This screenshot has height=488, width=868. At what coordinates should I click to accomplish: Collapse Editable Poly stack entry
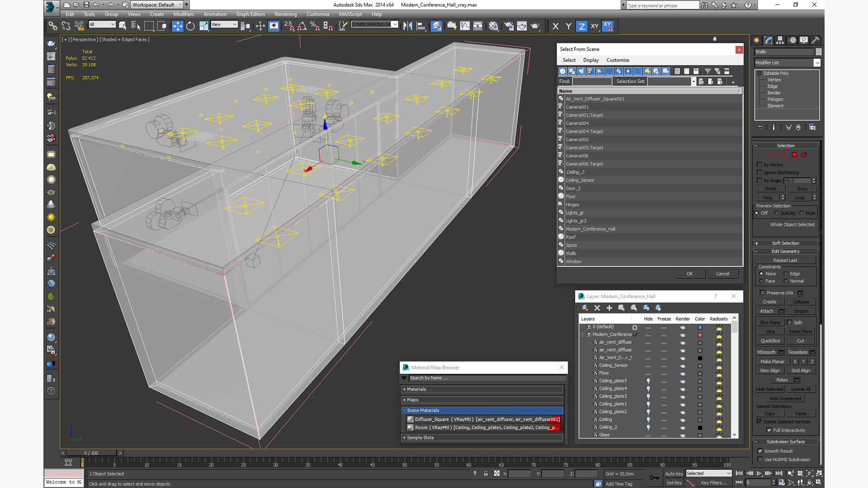[x=759, y=73]
